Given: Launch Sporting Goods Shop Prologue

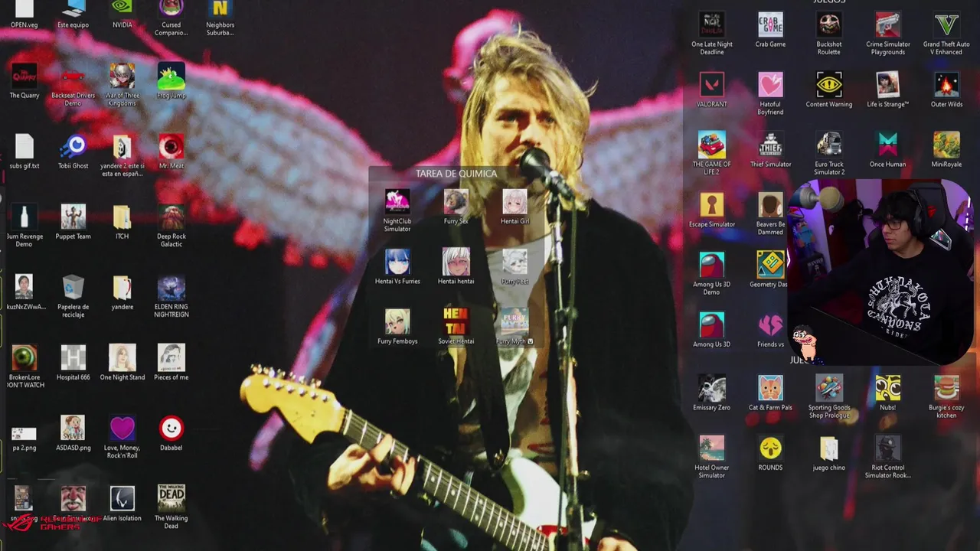Looking at the screenshot, I should 828,388.
